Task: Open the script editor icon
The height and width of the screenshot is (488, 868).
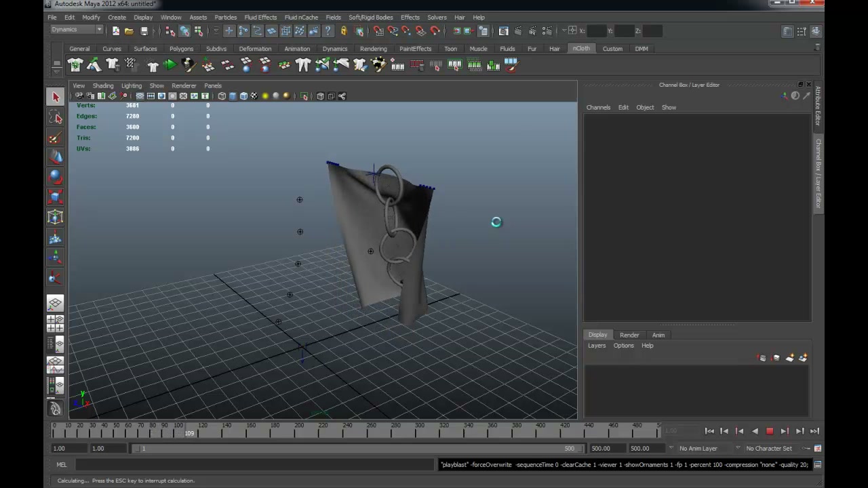Action: click(818, 465)
